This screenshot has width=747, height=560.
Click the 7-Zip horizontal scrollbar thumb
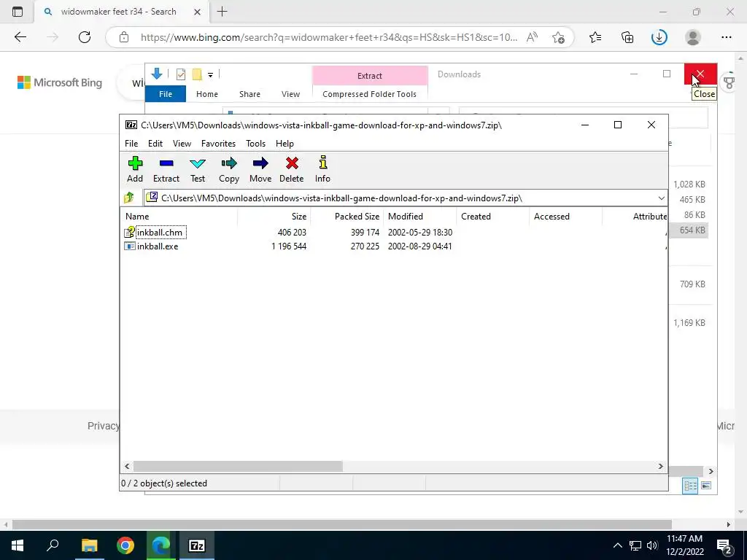(x=238, y=466)
